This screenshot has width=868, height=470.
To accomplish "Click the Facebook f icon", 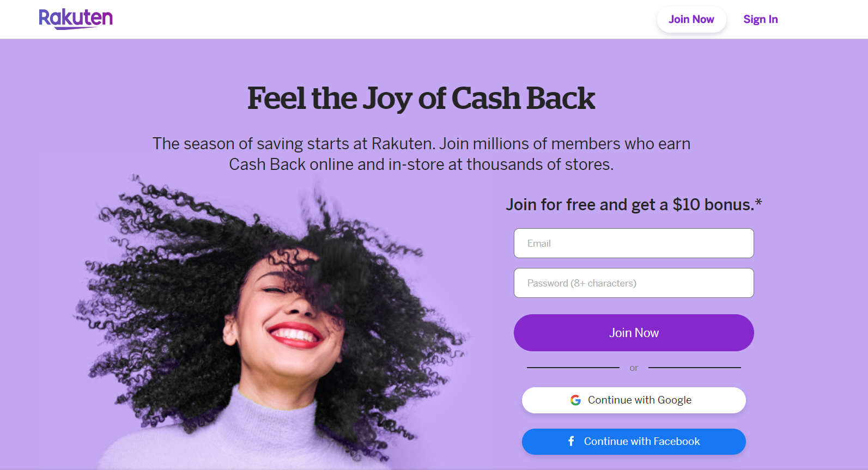I will pyautogui.click(x=571, y=441).
